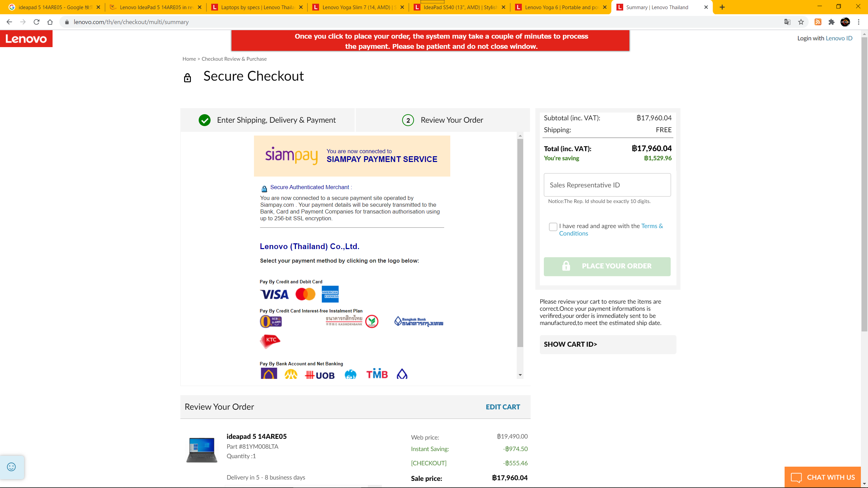Click Lenovo ID login link
868x488 pixels.
(x=839, y=38)
